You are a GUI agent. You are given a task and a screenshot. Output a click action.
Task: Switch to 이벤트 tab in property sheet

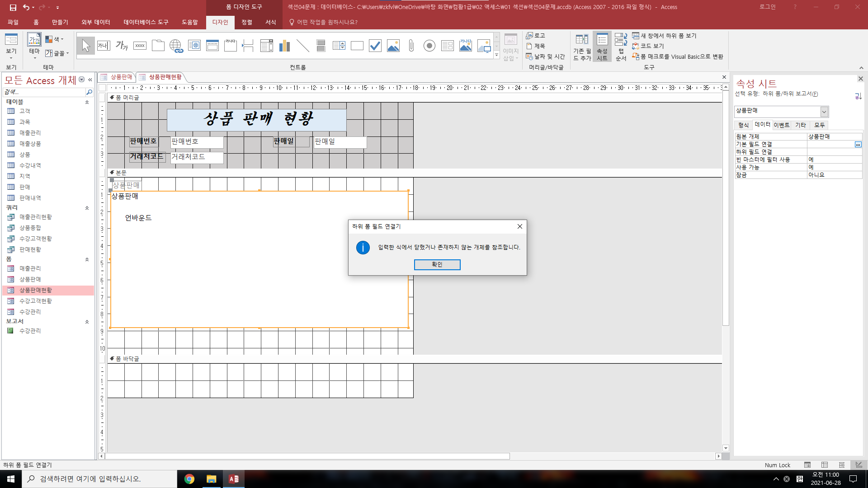781,125
